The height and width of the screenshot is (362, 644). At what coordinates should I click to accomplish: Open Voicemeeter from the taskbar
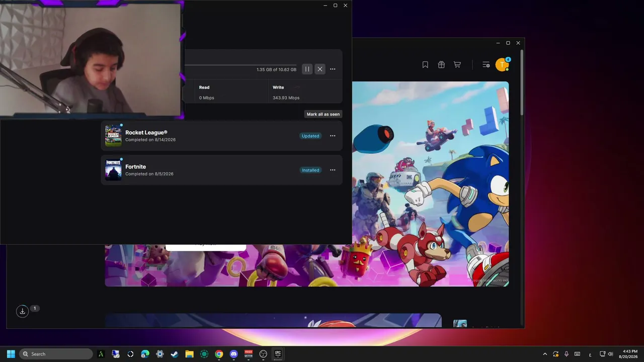(x=248, y=354)
